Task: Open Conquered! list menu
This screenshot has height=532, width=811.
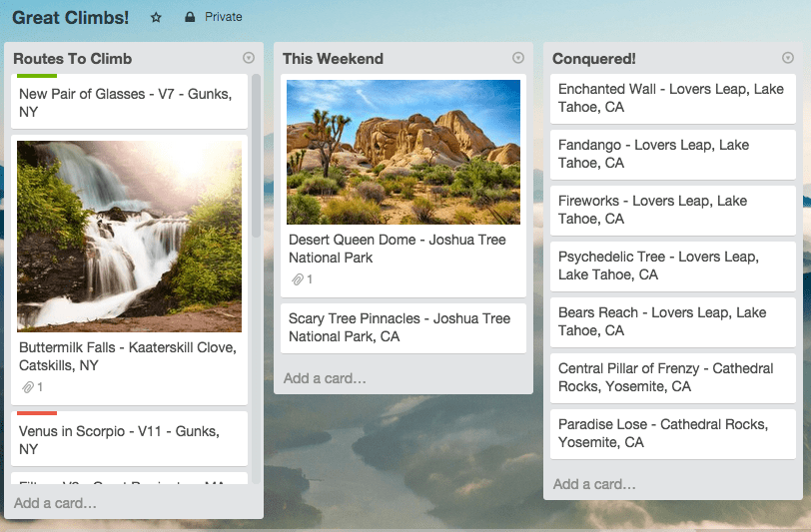Action: [x=788, y=58]
